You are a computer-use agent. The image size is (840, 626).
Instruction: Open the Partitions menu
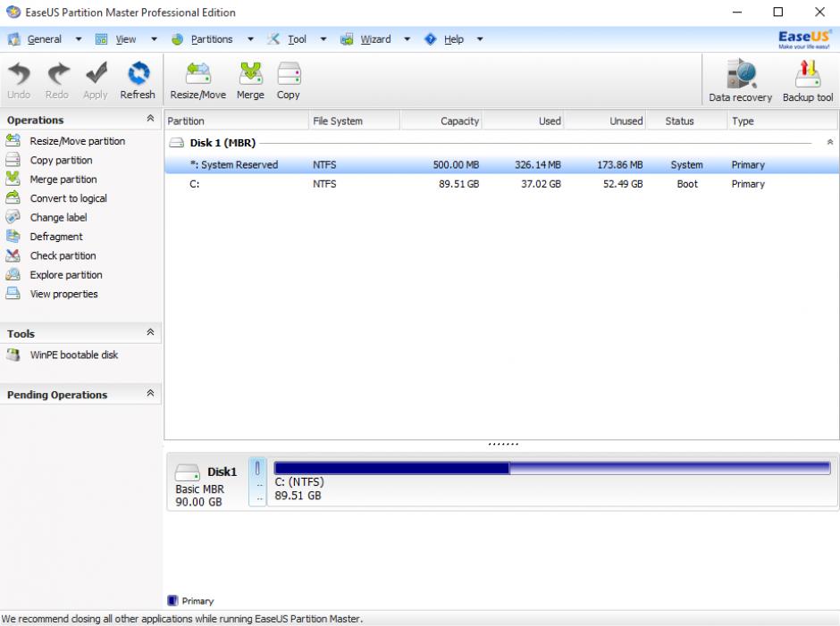click(x=212, y=39)
